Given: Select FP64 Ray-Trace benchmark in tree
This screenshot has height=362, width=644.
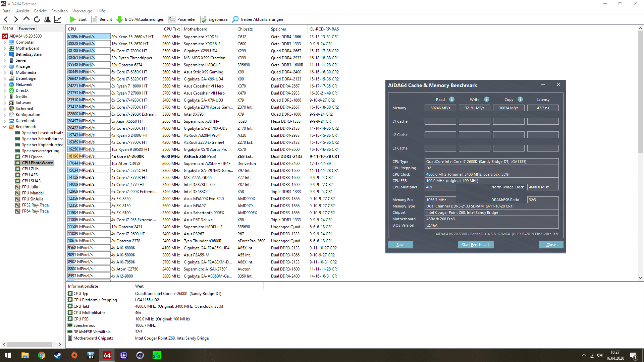Looking at the screenshot, I should click(x=35, y=211).
